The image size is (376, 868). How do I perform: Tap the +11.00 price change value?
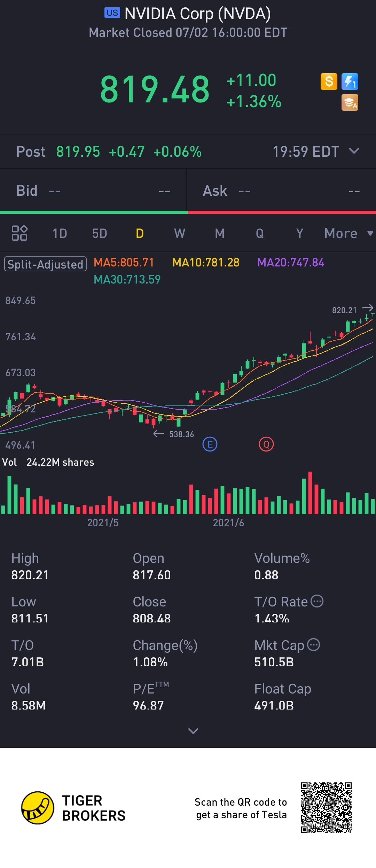click(x=251, y=80)
